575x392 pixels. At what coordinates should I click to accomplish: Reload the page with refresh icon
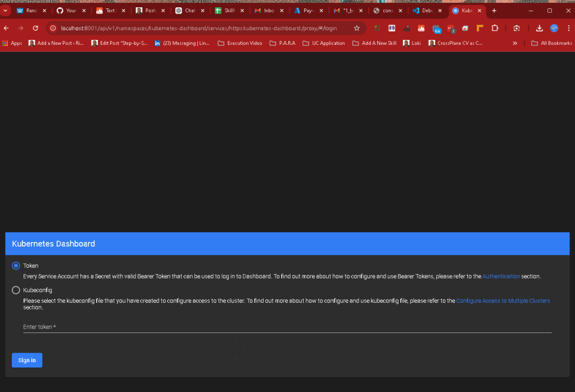(35, 28)
